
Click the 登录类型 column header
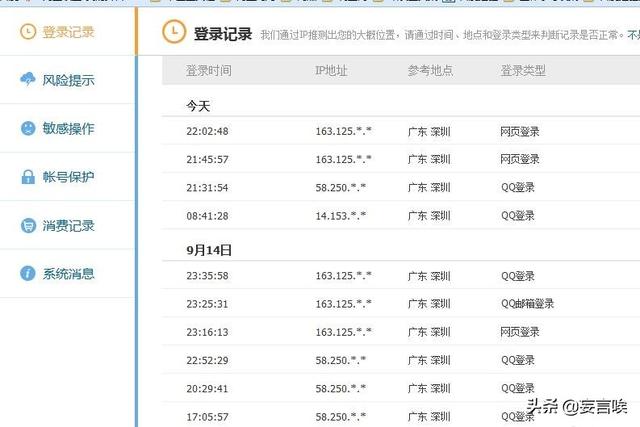523,71
